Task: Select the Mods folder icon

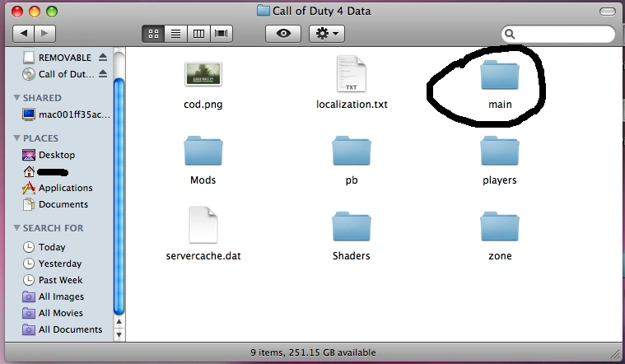Action: click(203, 151)
